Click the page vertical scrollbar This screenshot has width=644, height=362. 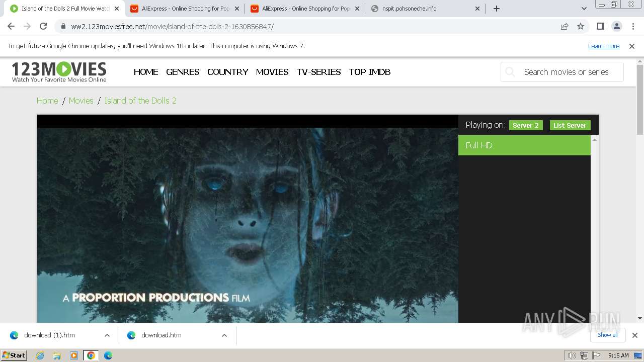pos(640,100)
